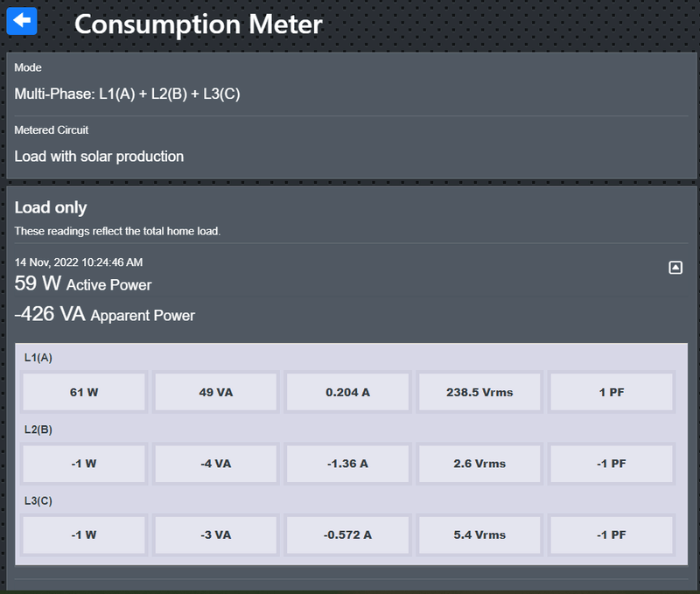Click the 59 W Active Power reading

point(83,284)
